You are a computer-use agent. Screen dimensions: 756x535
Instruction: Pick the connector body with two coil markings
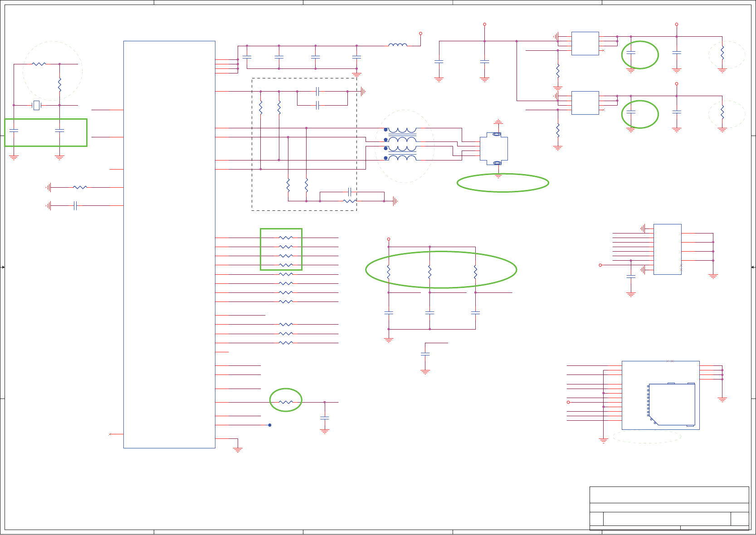click(494, 149)
